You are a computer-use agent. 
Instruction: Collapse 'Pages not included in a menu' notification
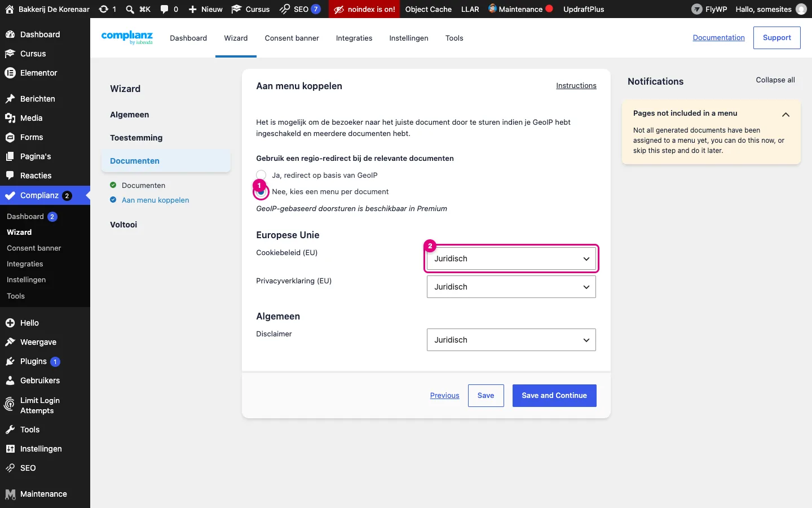tap(785, 115)
